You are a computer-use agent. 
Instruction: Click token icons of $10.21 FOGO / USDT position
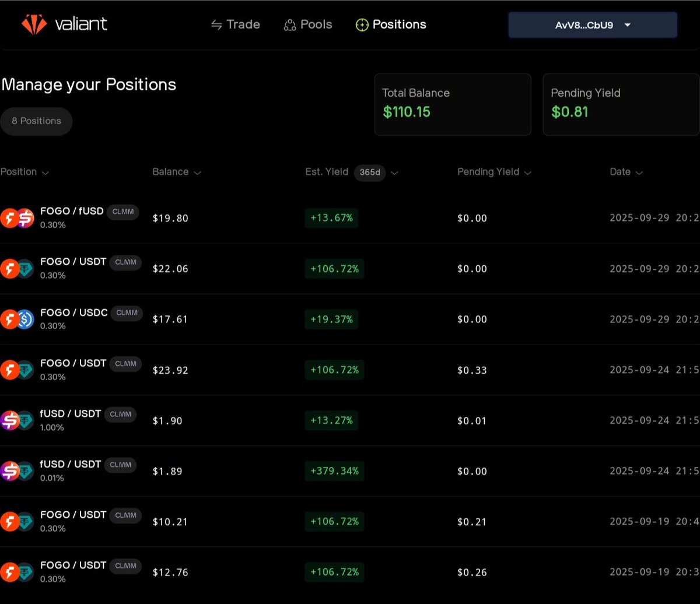[17, 522]
